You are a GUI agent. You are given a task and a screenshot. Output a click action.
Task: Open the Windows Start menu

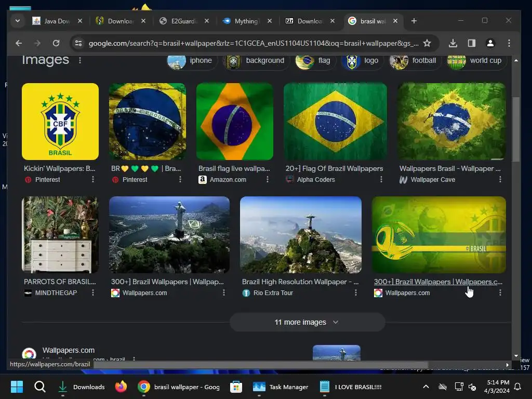17,387
